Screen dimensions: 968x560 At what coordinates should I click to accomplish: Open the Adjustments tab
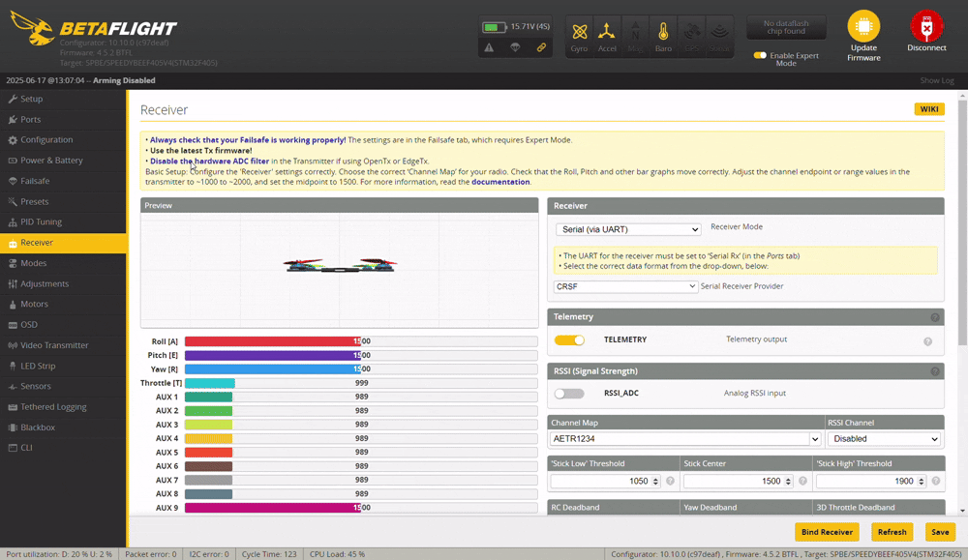click(x=63, y=283)
